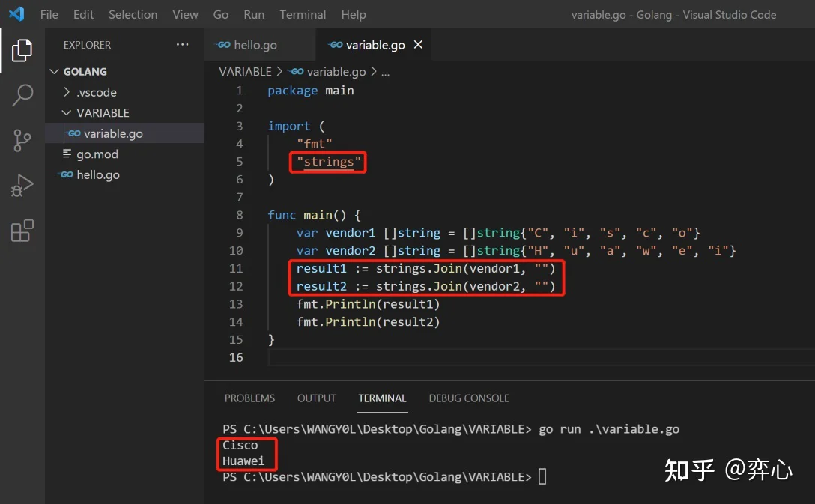Open the Search view in activity bar
The width and height of the screenshot is (815, 504).
pyautogui.click(x=22, y=96)
